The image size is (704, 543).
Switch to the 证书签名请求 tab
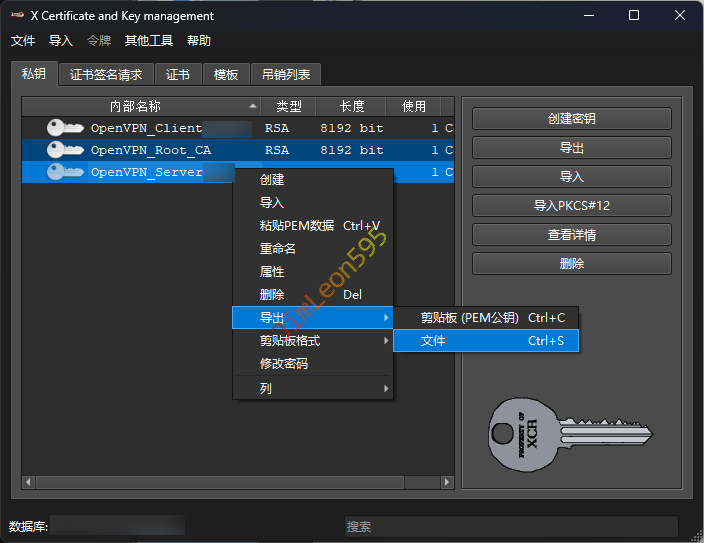click(x=106, y=75)
